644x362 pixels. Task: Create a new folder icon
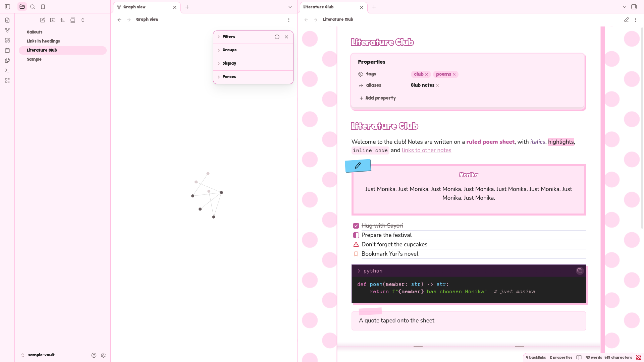coord(53,20)
